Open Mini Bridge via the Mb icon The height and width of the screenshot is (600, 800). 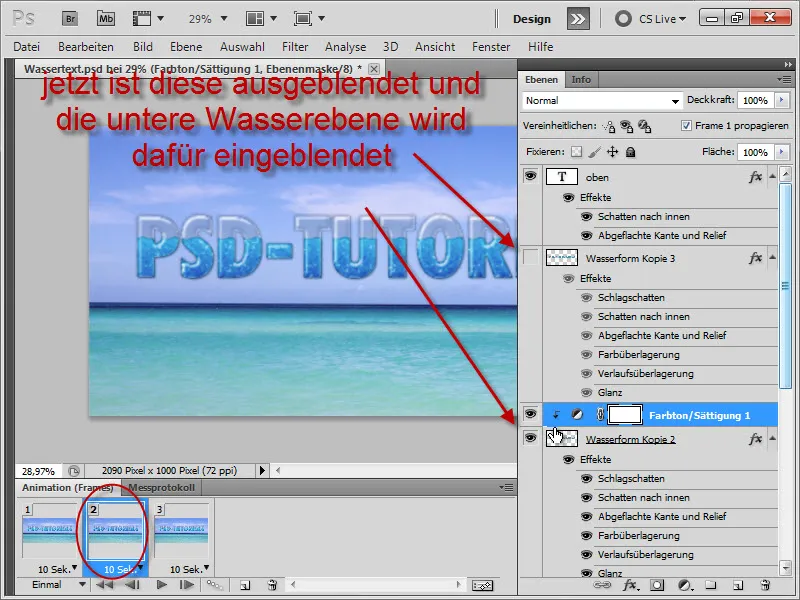(x=106, y=19)
